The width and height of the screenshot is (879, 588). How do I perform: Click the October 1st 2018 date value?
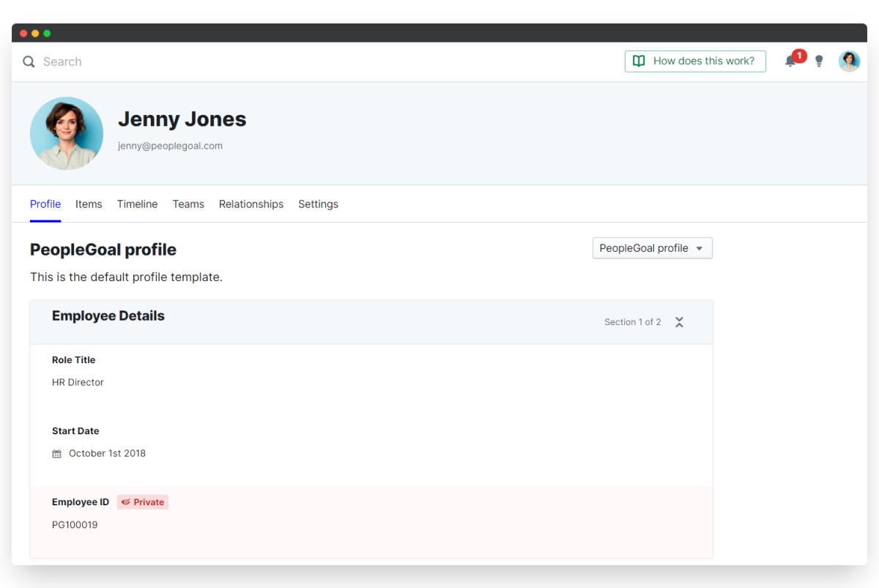[107, 453]
